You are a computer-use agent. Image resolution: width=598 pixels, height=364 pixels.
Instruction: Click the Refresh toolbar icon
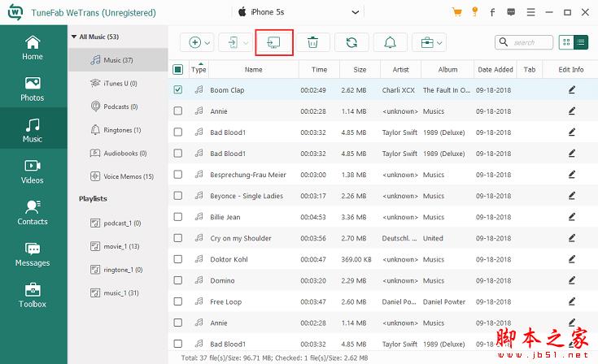(351, 42)
